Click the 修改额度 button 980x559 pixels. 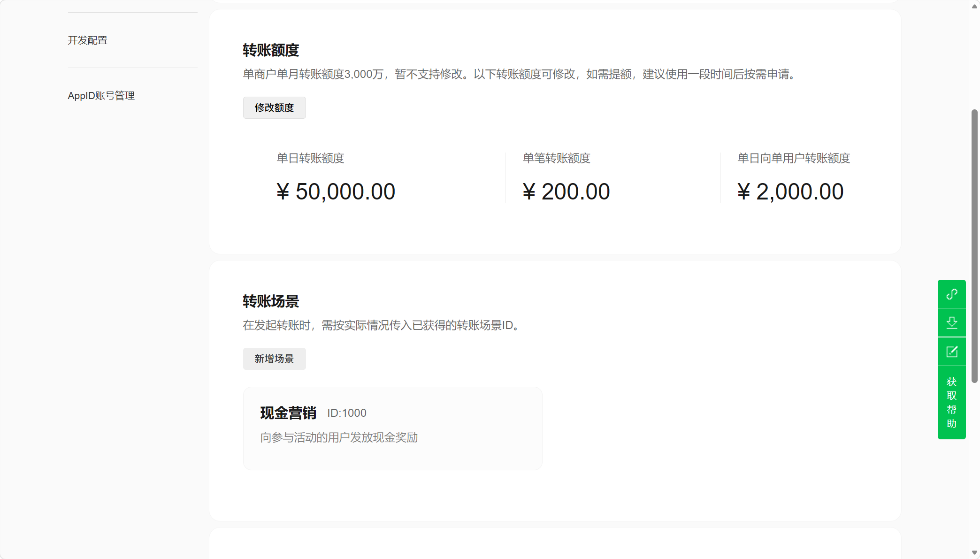[274, 107]
